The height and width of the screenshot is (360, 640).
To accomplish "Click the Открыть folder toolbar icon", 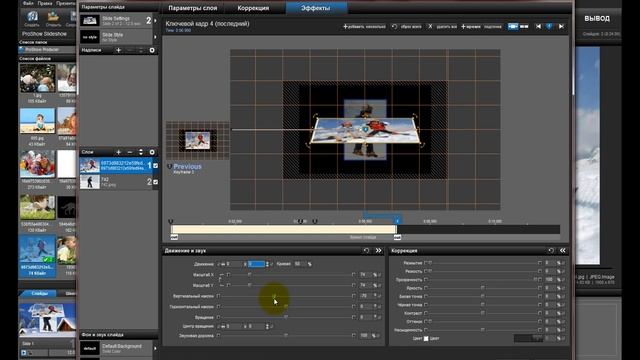I will pyautogui.click(x=53, y=19).
